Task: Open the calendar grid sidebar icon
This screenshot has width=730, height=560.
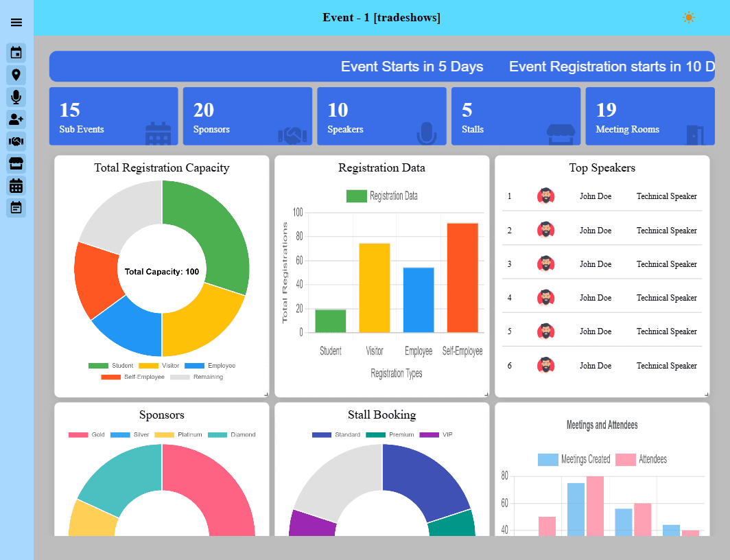Action: point(16,186)
